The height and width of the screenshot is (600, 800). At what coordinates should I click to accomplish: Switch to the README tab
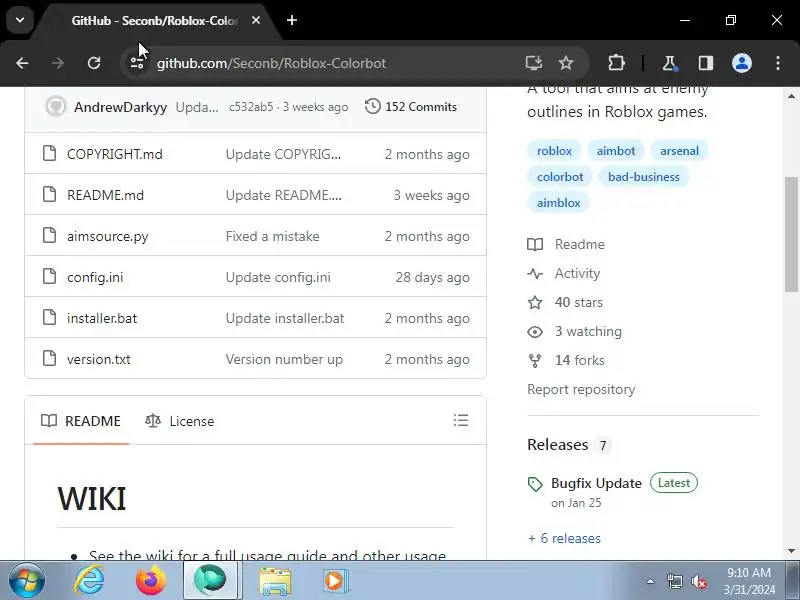click(81, 421)
